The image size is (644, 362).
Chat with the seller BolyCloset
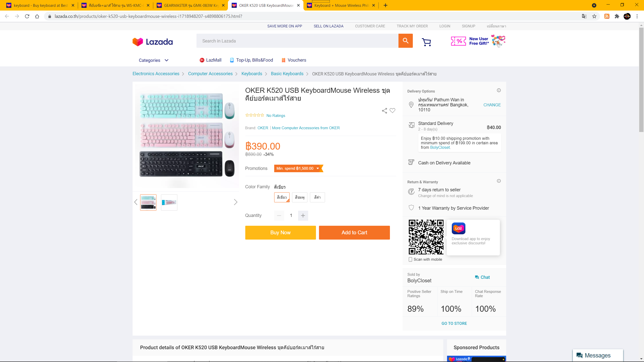(x=482, y=277)
